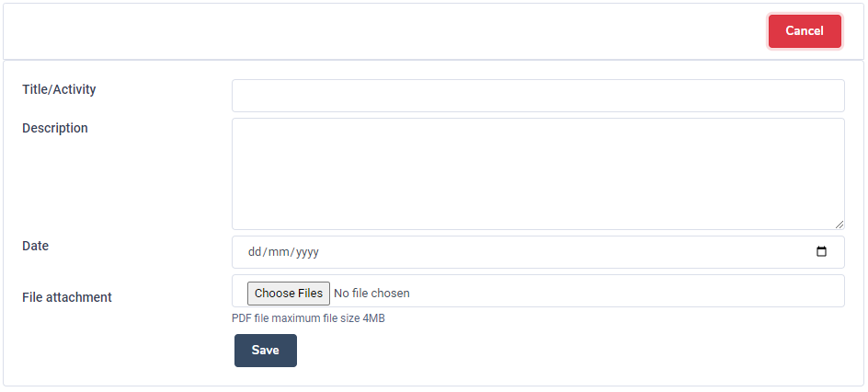
Task: Click the File attachment label
Action: [x=67, y=297]
